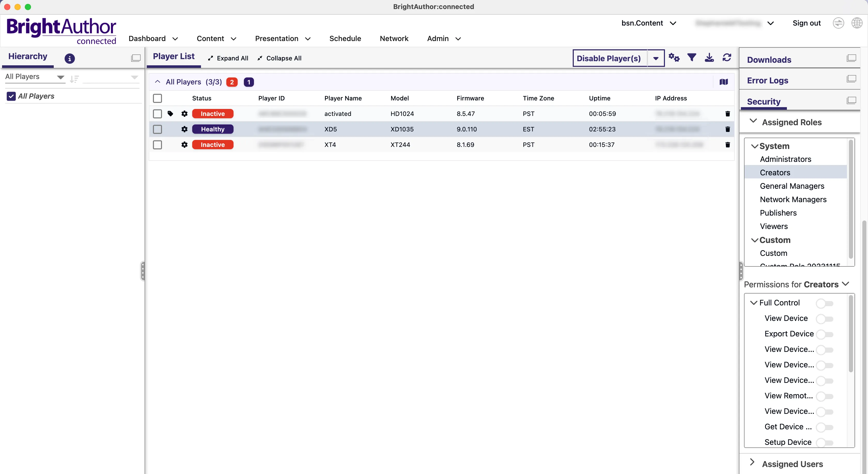Open the Dashboard menu

pyautogui.click(x=153, y=38)
